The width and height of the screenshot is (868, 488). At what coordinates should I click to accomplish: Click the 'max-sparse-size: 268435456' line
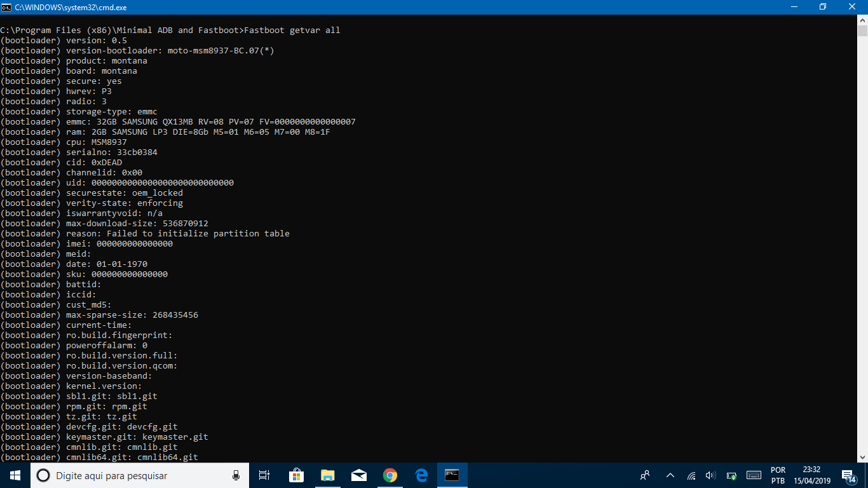click(99, 315)
